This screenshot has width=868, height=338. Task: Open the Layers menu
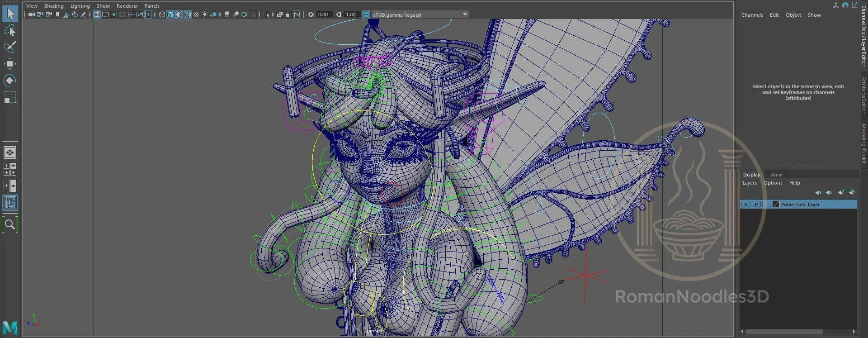click(749, 183)
